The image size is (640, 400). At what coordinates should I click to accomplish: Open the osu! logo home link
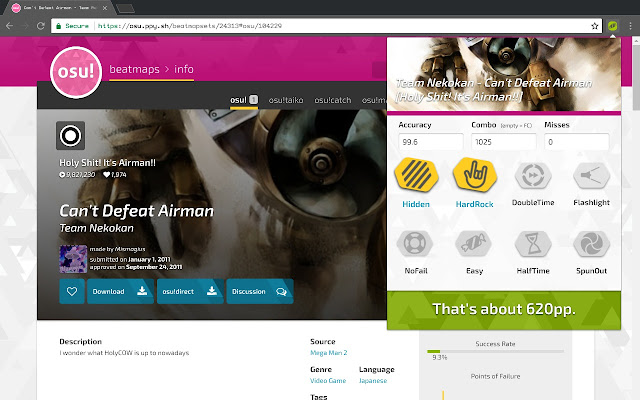[x=76, y=72]
